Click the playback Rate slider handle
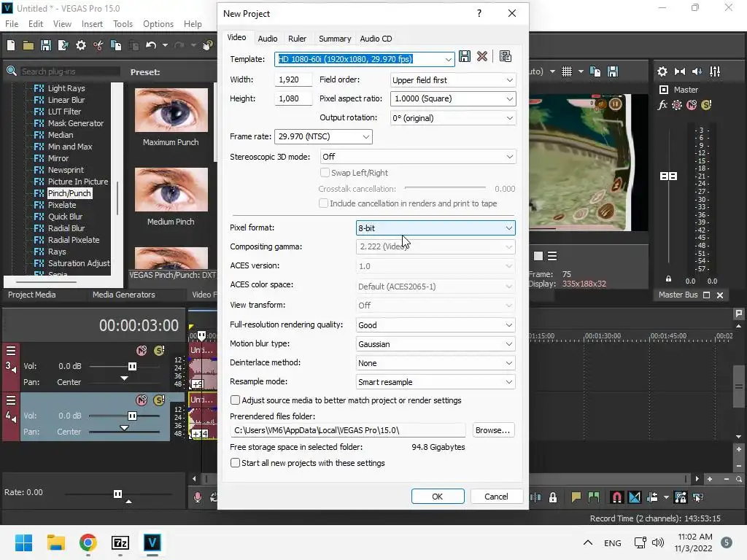Screen dimensions: 747x560 point(117,494)
